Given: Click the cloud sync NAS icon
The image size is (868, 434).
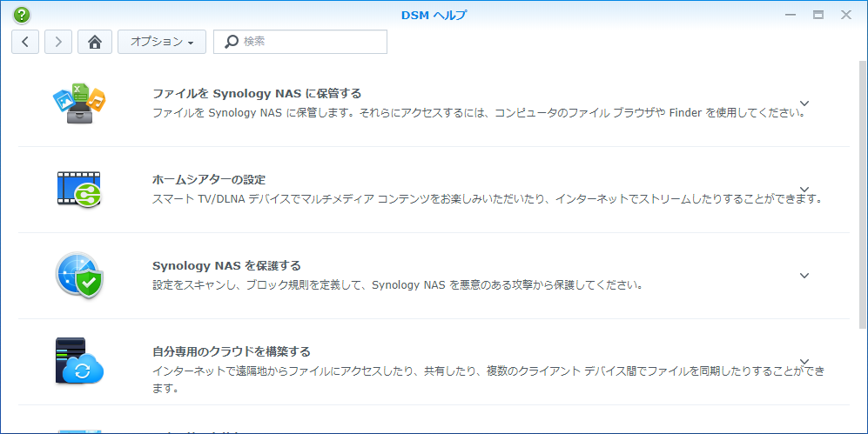Looking at the screenshot, I should [79, 361].
